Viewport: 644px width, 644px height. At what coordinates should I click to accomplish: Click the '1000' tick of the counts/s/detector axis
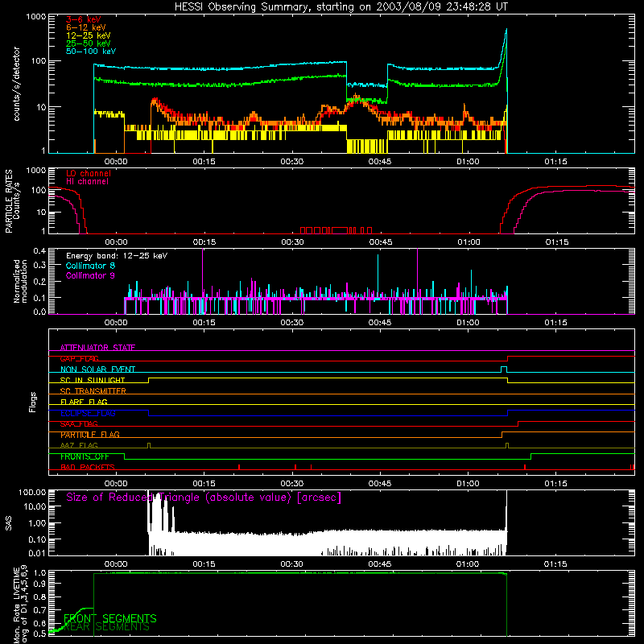point(36,17)
